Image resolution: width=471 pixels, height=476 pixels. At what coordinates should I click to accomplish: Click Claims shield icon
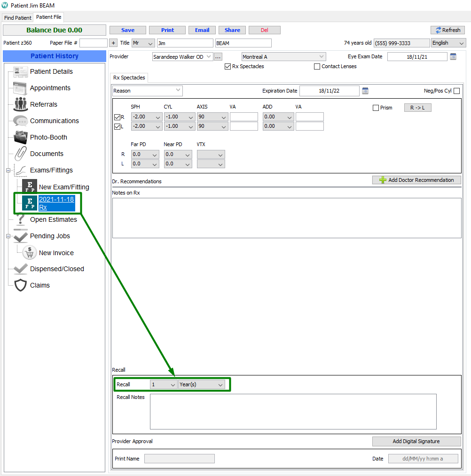[21, 285]
